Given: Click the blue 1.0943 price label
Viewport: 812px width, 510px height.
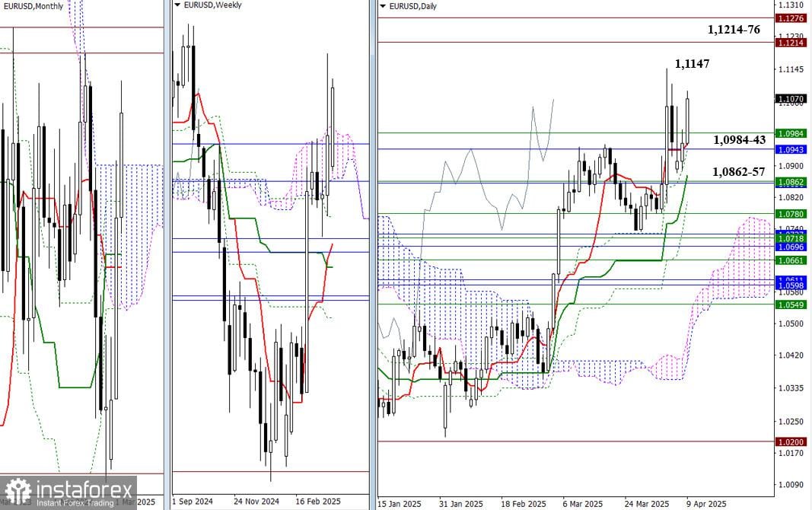Looking at the screenshot, I should coord(790,150).
